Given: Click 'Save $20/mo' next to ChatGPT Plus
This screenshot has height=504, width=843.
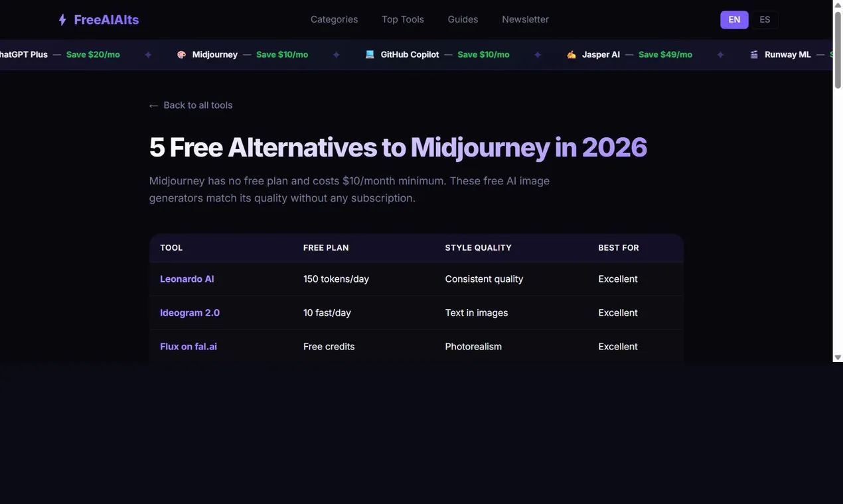Looking at the screenshot, I should pyautogui.click(x=93, y=54).
